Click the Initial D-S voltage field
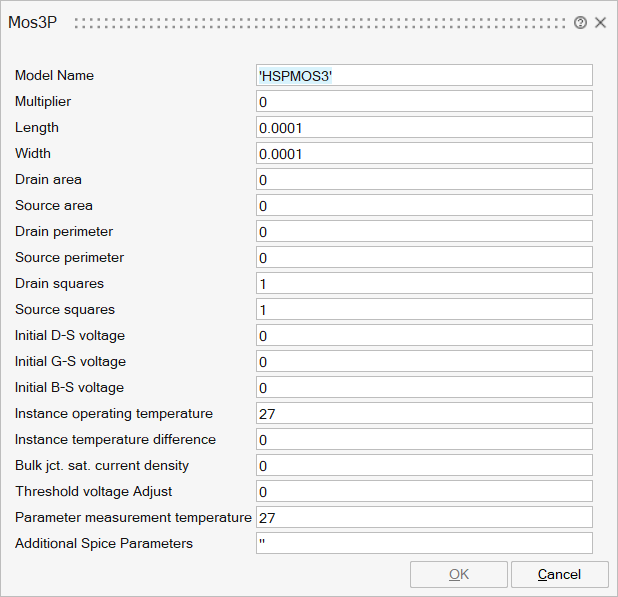Screen dimensions: 618x597 pos(424,335)
